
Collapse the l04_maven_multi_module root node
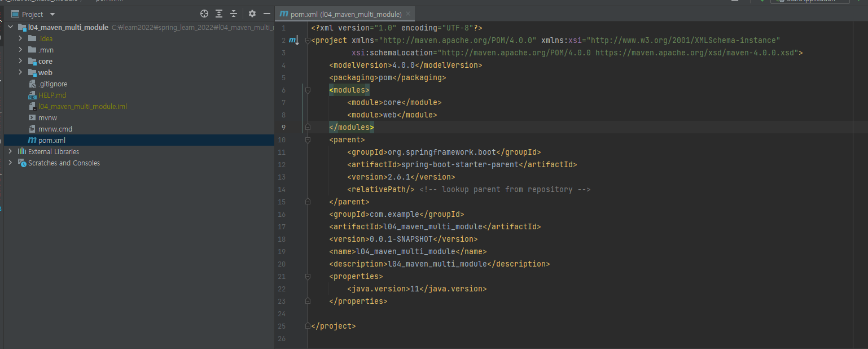pos(10,27)
